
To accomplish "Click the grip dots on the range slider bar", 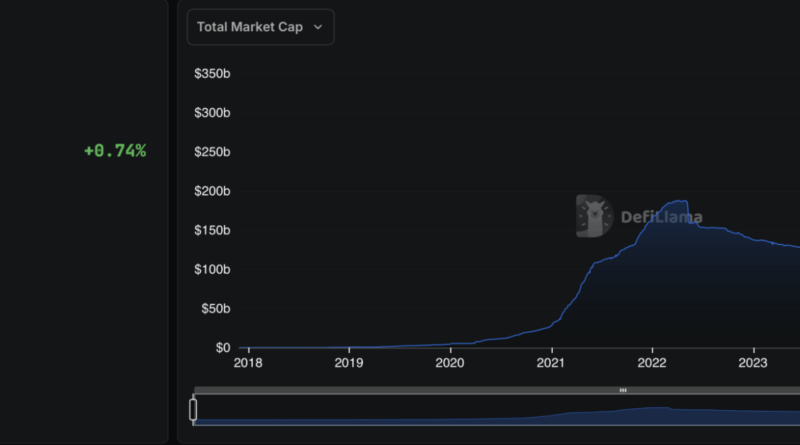I will pos(623,390).
